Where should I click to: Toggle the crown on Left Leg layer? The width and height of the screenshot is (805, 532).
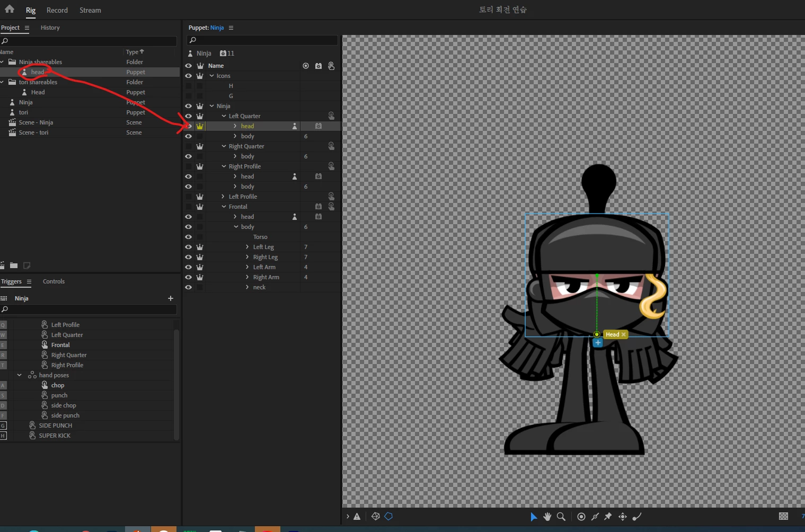click(x=200, y=246)
